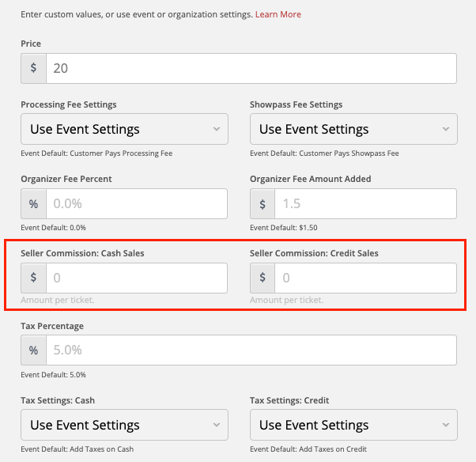Select the Tax Percentage input field

tap(251, 350)
